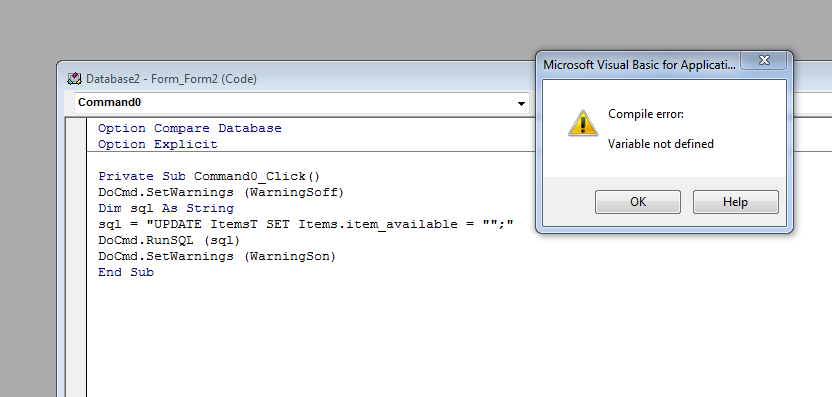Click 'Private Sub Command0_Click()' line
The image size is (832, 397).
point(209,176)
